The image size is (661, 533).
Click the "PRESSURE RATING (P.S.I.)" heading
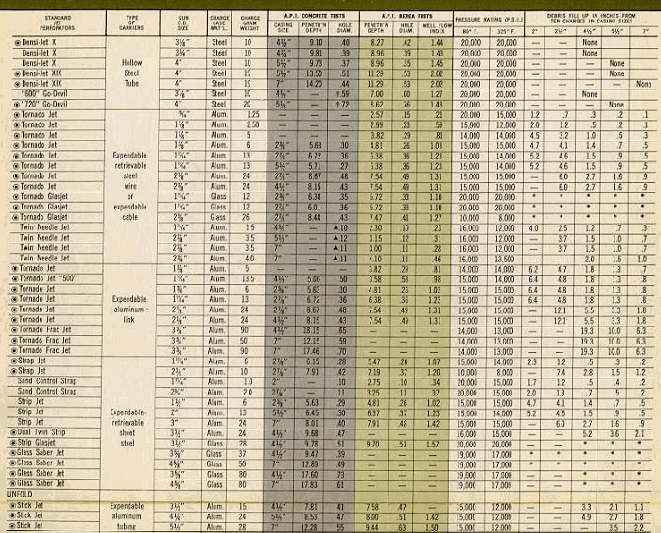coord(489,20)
